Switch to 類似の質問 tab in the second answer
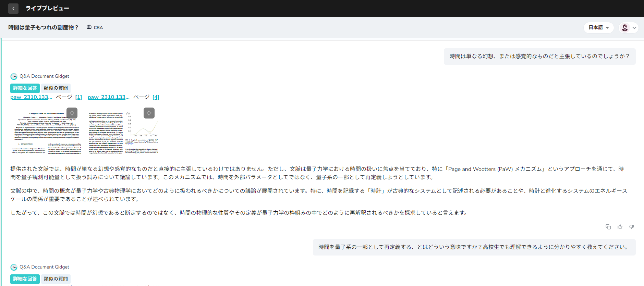 click(56, 279)
